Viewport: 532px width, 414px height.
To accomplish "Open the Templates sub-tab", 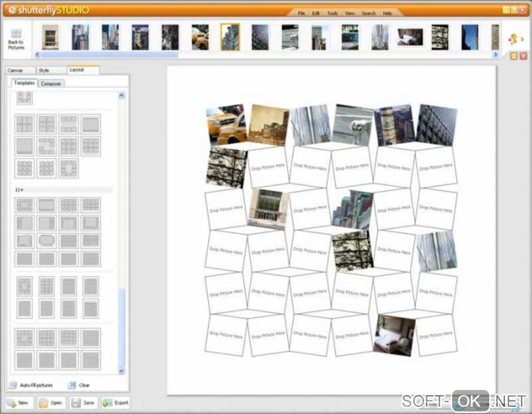I will pyautogui.click(x=24, y=82).
